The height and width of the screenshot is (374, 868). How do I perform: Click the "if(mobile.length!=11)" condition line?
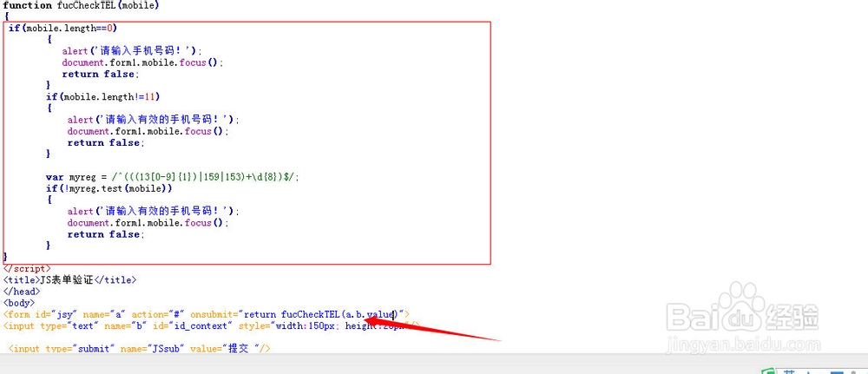103,97
